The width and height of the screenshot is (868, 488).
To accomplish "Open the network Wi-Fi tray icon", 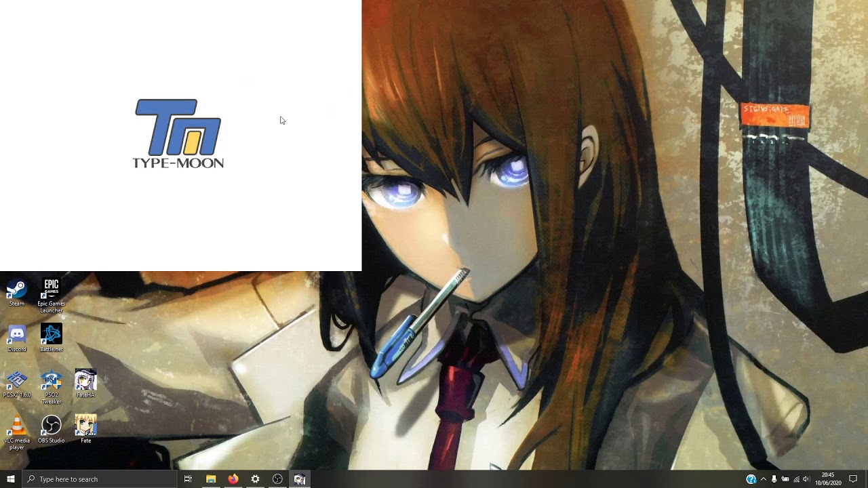I will pyautogui.click(x=796, y=479).
